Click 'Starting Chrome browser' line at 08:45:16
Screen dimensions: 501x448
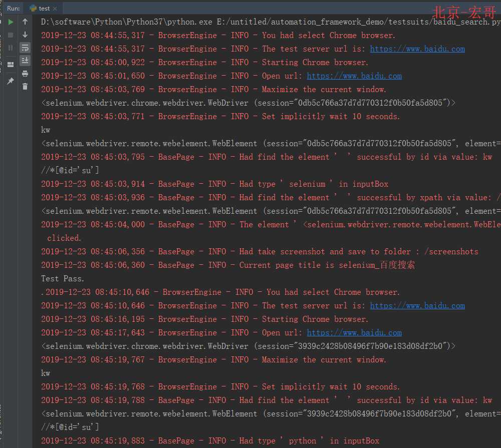tap(204, 319)
